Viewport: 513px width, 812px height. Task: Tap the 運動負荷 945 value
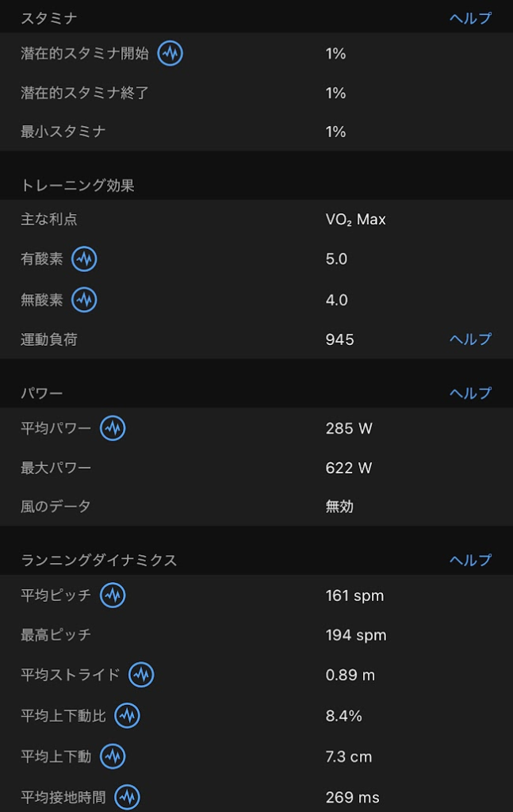pos(339,340)
